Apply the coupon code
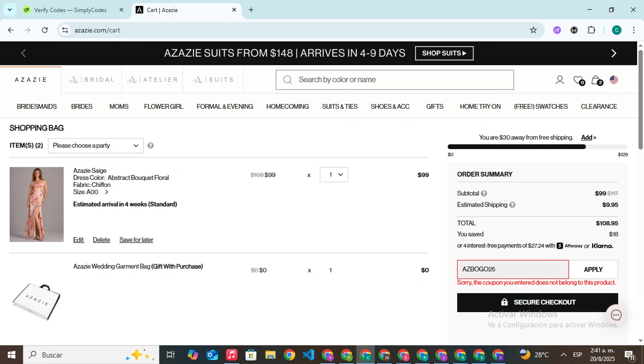This screenshot has height=364, width=644. [x=593, y=269]
